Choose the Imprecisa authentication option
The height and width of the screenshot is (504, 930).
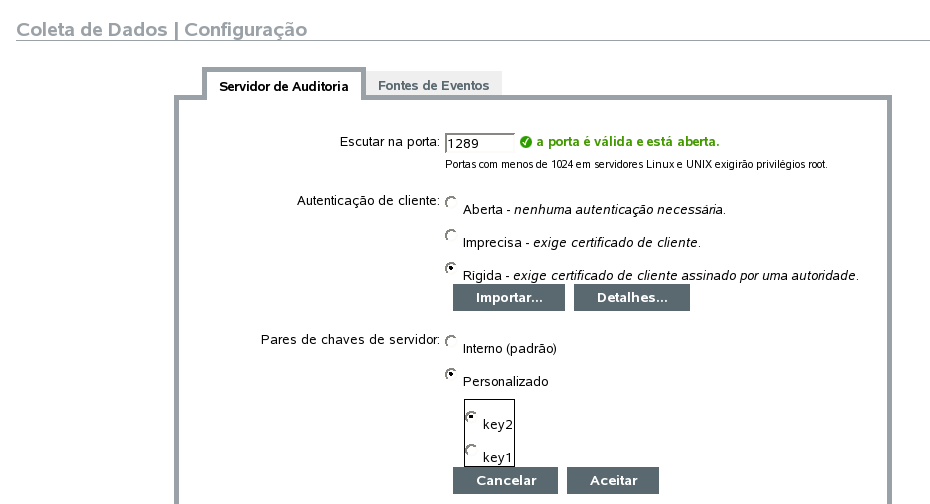point(451,235)
